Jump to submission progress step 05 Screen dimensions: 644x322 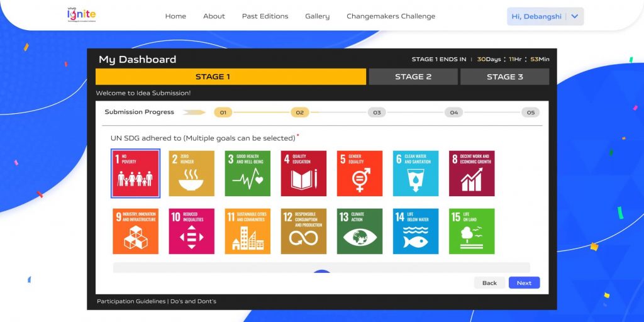(x=531, y=113)
